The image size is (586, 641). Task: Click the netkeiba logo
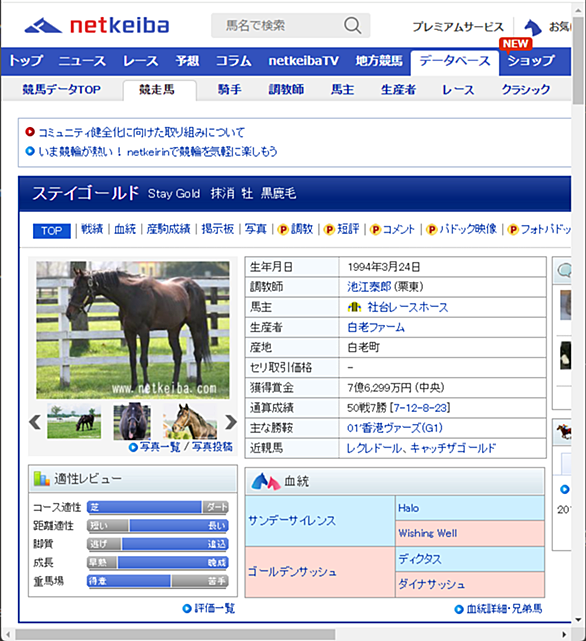point(97,26)
